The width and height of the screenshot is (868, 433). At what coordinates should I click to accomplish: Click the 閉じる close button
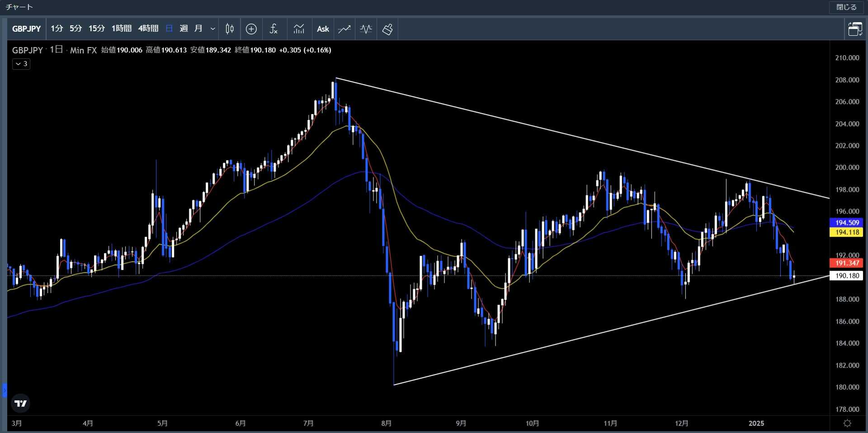pyautogui.click(x=846, y=7)
